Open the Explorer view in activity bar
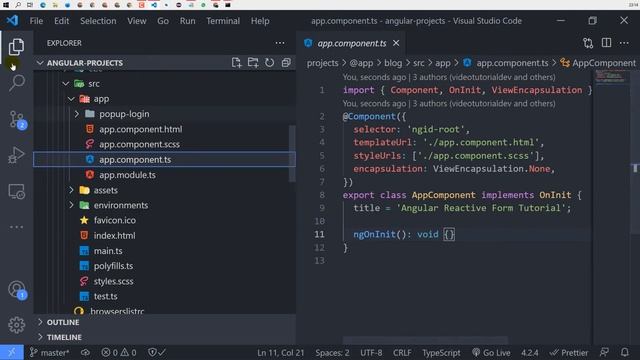 pos(16,47)
